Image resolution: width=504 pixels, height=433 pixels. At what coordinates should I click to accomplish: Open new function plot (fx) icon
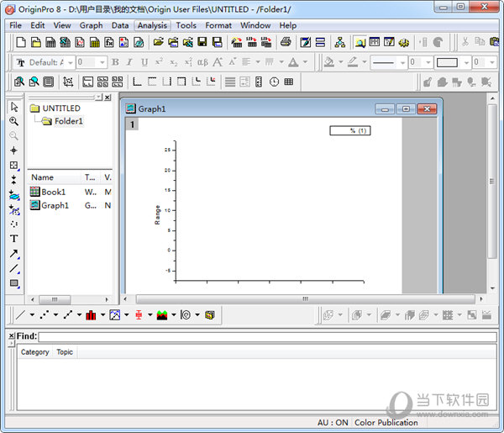coord(109,42)
